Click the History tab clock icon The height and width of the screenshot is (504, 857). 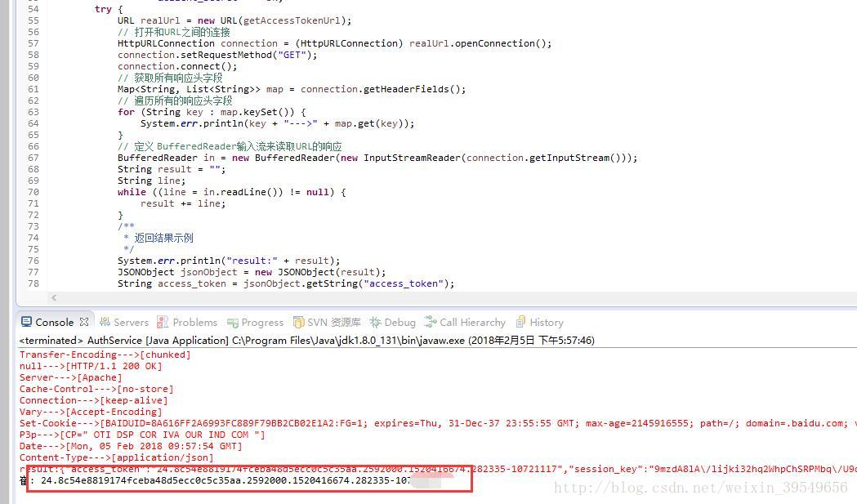[x=521, y=322]
